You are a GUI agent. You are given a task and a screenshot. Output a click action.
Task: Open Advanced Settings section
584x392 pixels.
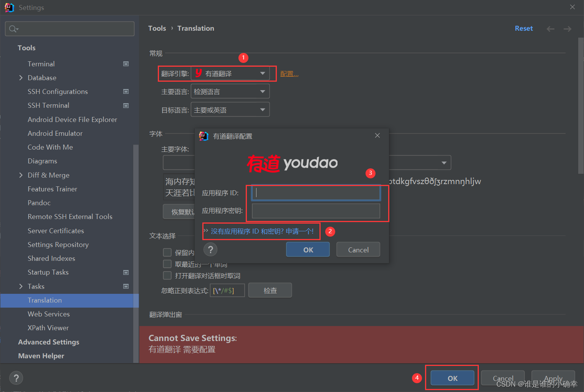pos(49,342)
